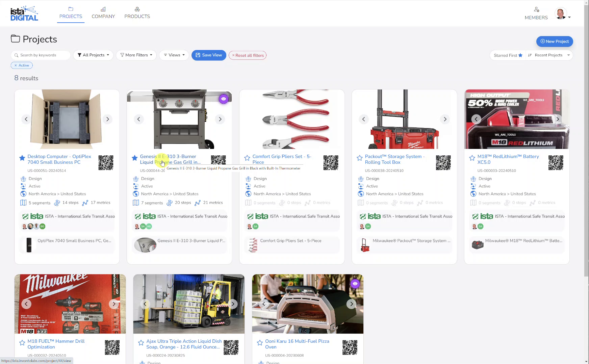Open QR code for Packout Storage System project
This screenshot has width=589, height=364.
pos(443,163)
